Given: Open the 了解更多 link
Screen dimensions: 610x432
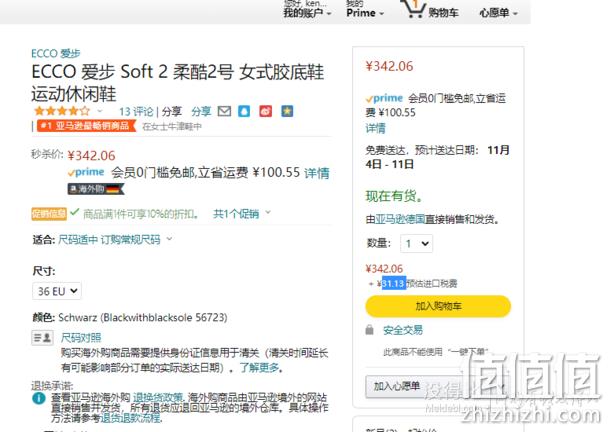Looking at the screenshot, I should click(x=259, y=367).
